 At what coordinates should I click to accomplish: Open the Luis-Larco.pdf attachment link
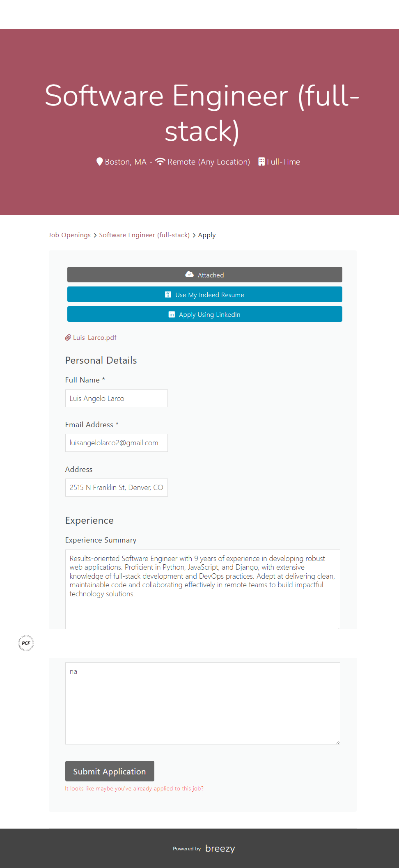pyautogui.click(x=95, y=337)
